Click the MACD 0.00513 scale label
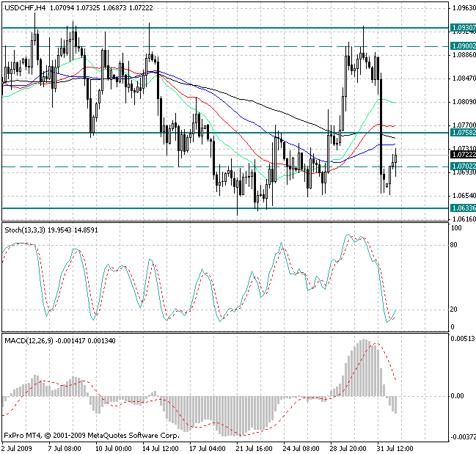The height and width of the screenshot is (454, 476). pos(461,339)
